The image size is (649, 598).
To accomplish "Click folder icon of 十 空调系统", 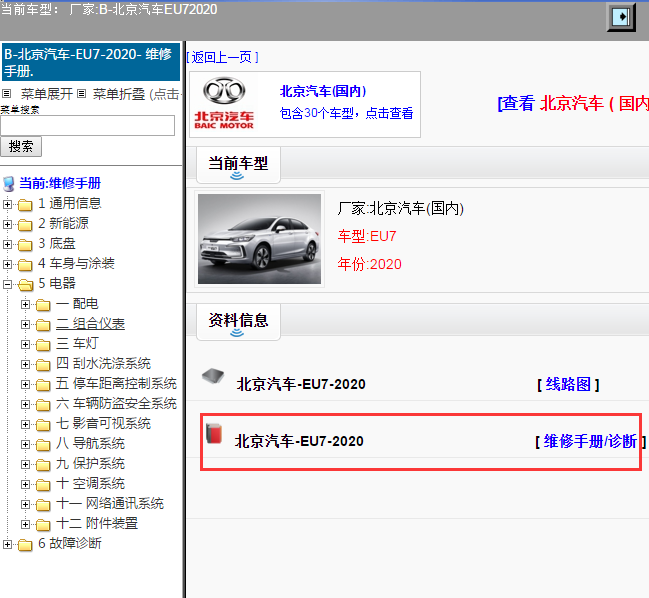I will coord(43,485).
